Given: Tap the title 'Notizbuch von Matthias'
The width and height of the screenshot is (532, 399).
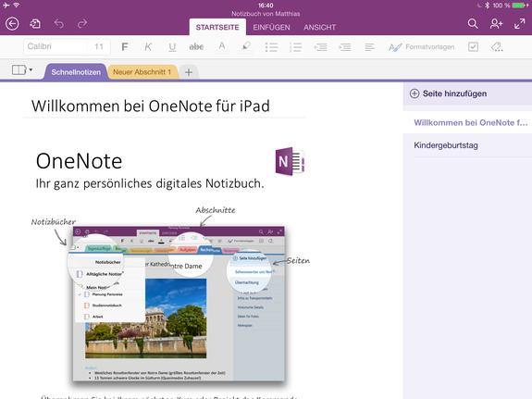Looking at the screenshot, I should click(266, 14).
